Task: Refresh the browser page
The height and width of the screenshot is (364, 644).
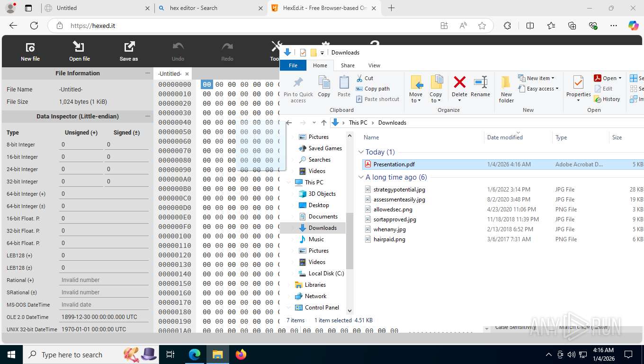Action: point(34,26)
